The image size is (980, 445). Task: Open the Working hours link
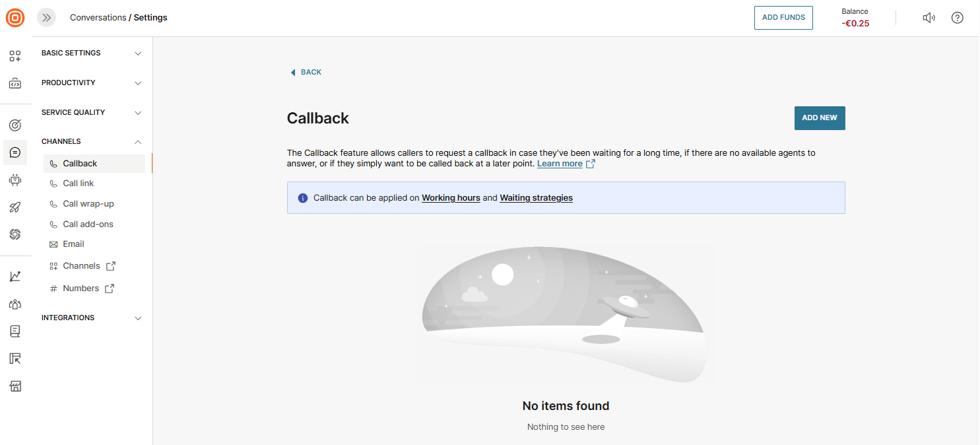click(x=451, y=198)
